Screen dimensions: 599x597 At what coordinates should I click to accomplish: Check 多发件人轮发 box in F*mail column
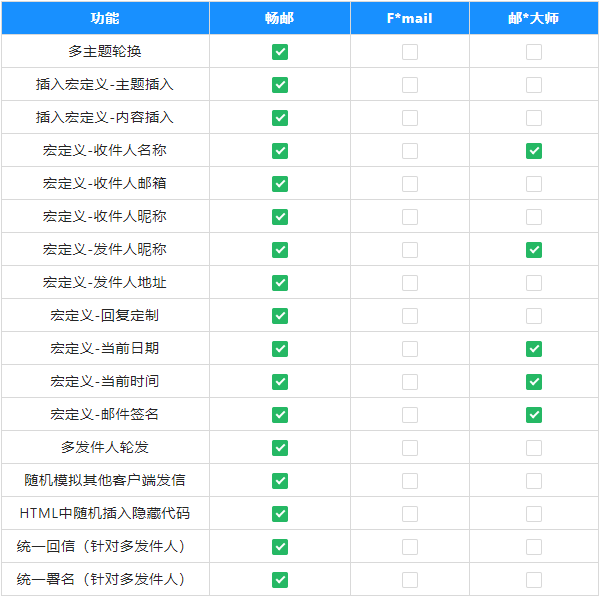410,448
